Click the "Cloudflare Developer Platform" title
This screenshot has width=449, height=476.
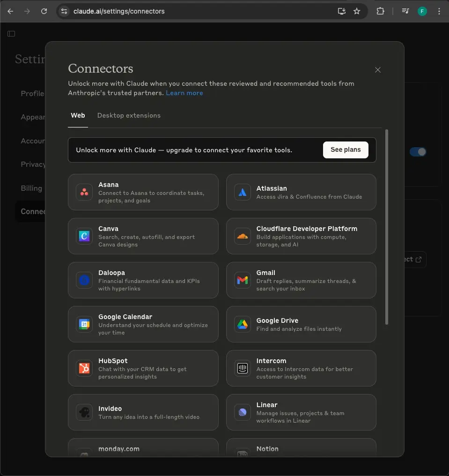point(307,229)
